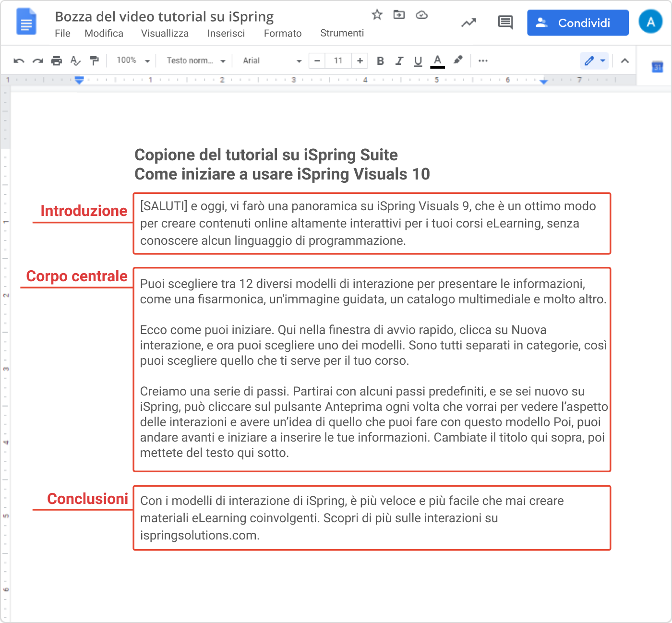Click the paragraph starting Ecco come puoi iniziare

[373, 345]
